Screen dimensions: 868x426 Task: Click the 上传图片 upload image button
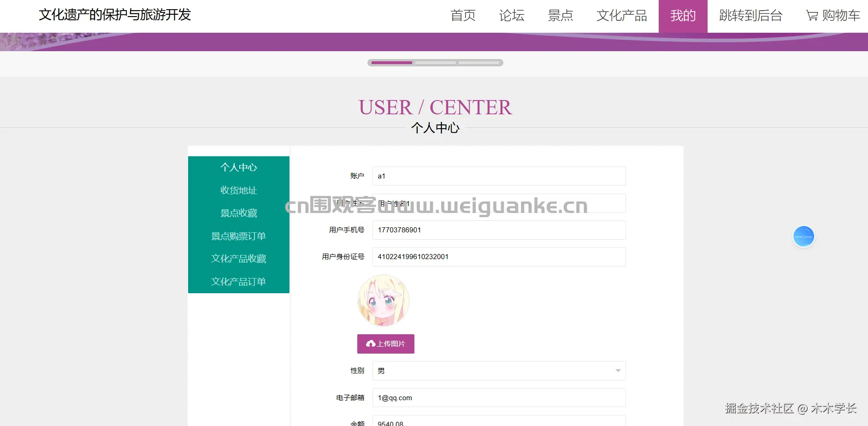pos(385,343)
